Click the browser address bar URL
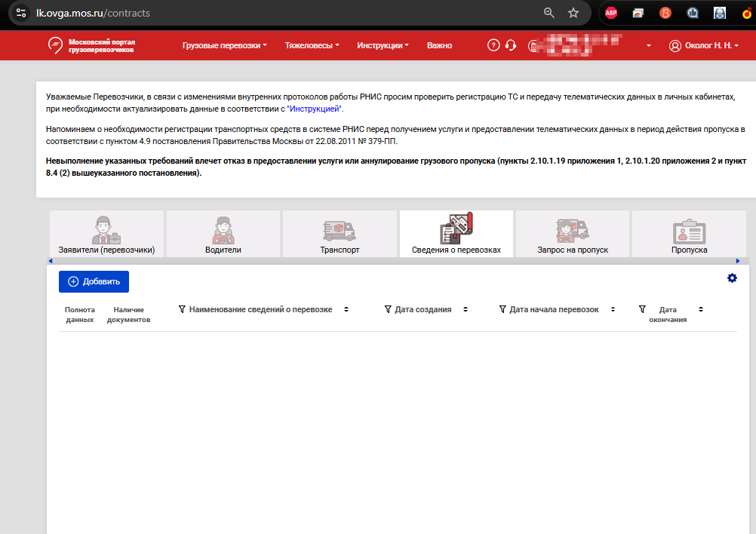The image size is (756, 534). point(93,13)
